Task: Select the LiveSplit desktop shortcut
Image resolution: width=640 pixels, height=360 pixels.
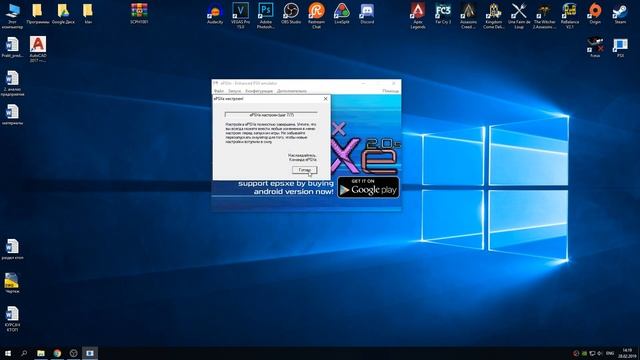Action: pos(342,13)
